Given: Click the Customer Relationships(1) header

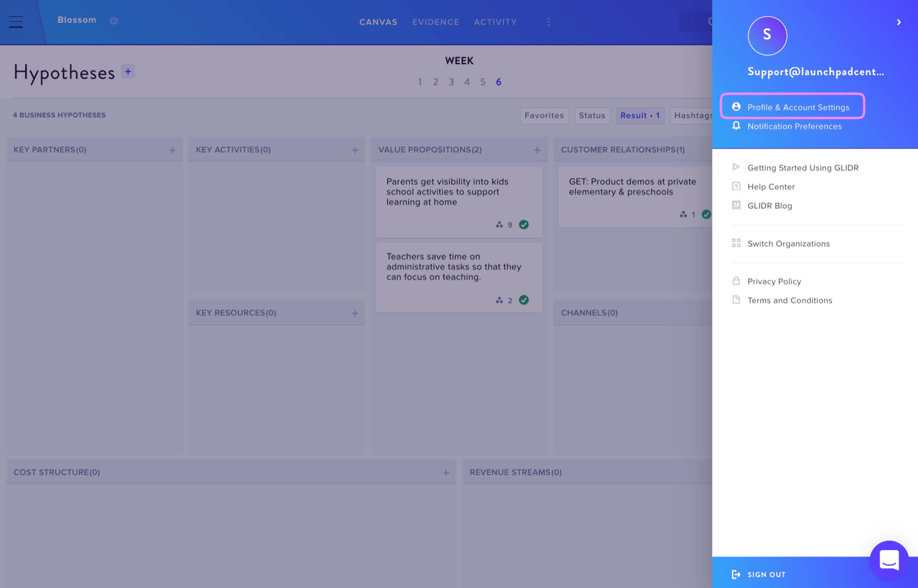Looking at the screenshot, I should pyautogui.click(x=623, y=150).
